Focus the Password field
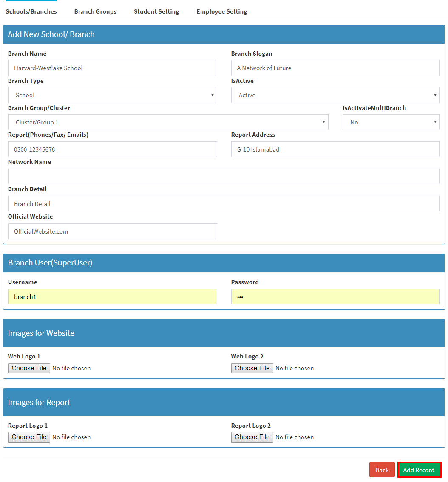The image size is (448, 482). pyautogui.click(x=335, y=297)
